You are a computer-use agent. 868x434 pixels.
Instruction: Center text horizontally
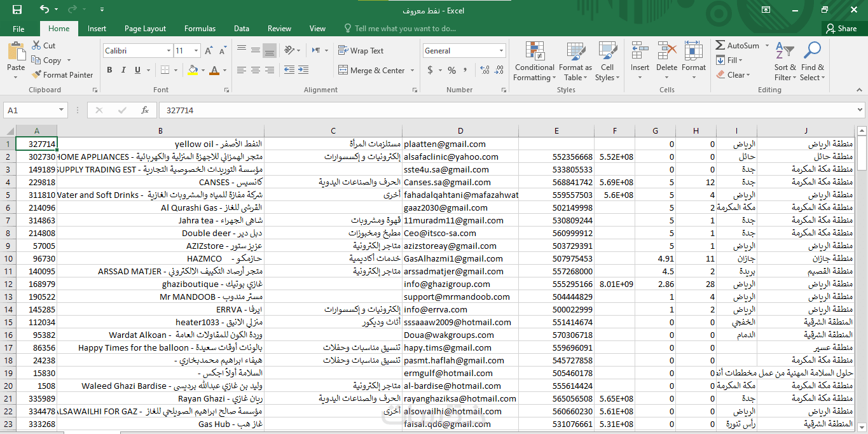[256, 70]
